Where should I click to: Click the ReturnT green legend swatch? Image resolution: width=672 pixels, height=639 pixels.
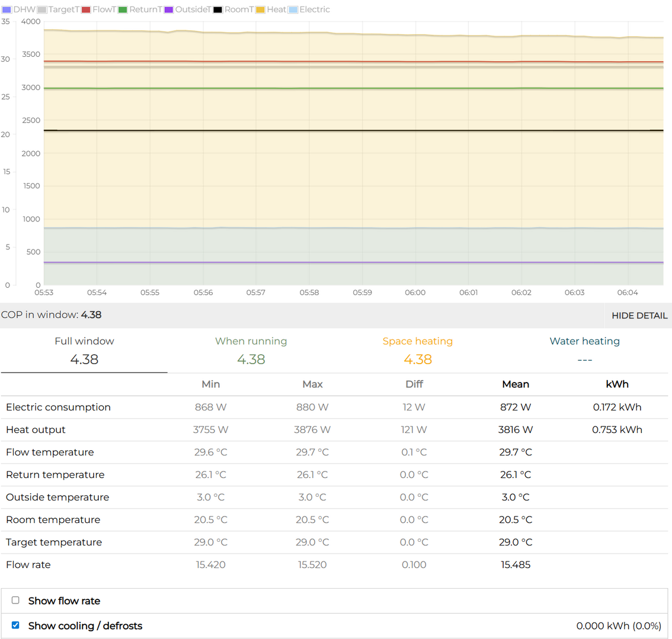click(123, 9)
